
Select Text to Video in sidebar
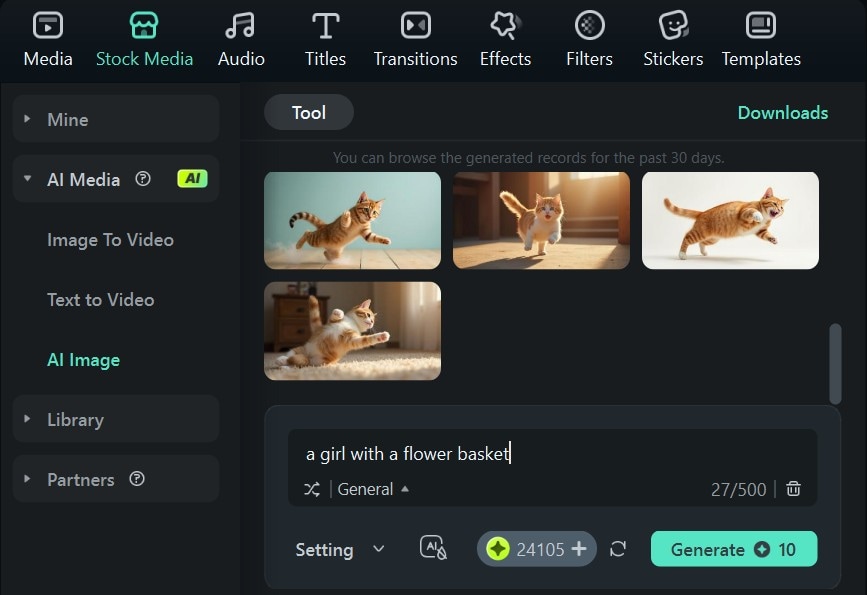99,299
